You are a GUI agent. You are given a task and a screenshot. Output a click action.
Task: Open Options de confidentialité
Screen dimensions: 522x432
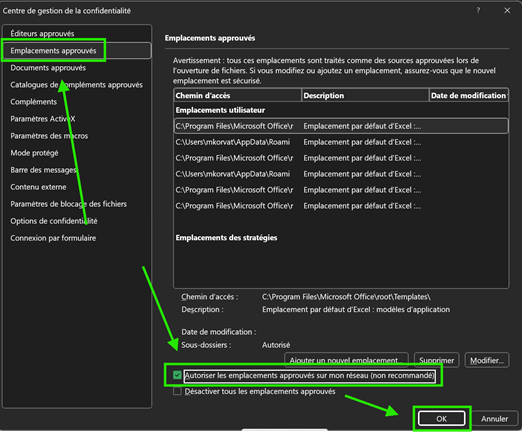click(54, 221)
